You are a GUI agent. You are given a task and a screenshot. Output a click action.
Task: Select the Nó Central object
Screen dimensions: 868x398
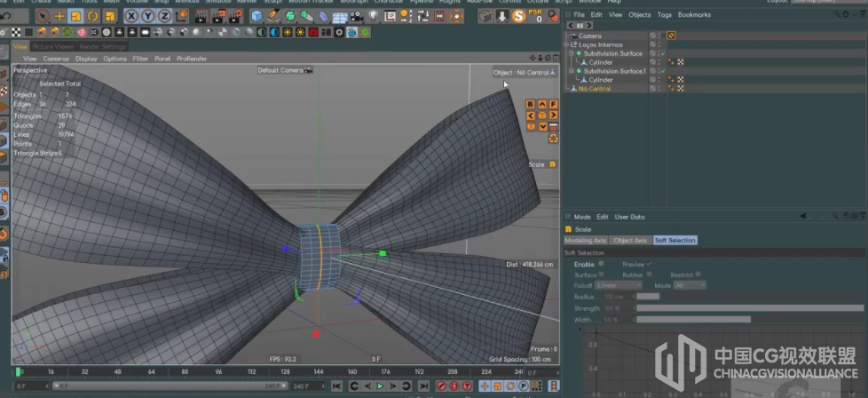tap(595, 89)
